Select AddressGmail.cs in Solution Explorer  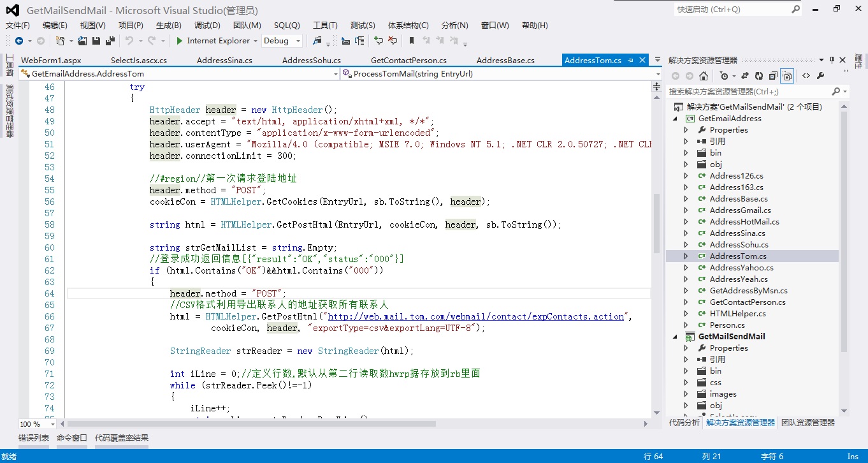[x=740, y=210]
